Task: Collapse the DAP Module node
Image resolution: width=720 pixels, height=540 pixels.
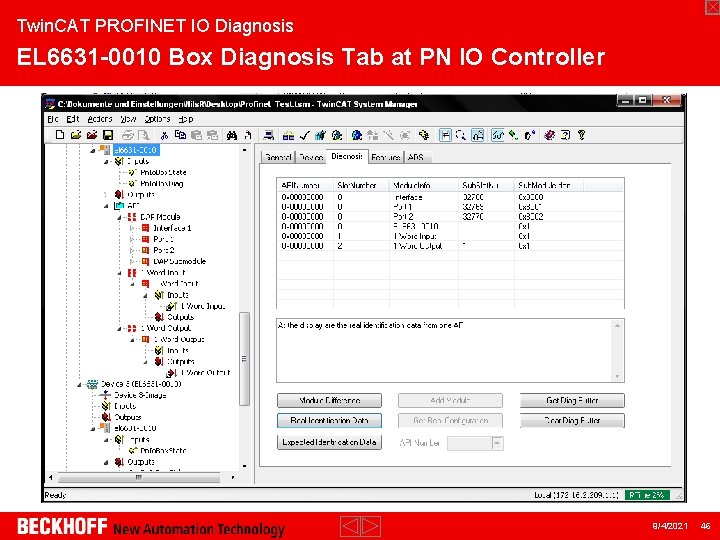Action: (x=119, y=217)
